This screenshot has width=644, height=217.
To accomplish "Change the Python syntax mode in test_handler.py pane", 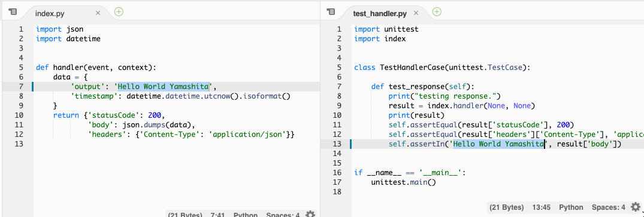I will click(571, 207).
